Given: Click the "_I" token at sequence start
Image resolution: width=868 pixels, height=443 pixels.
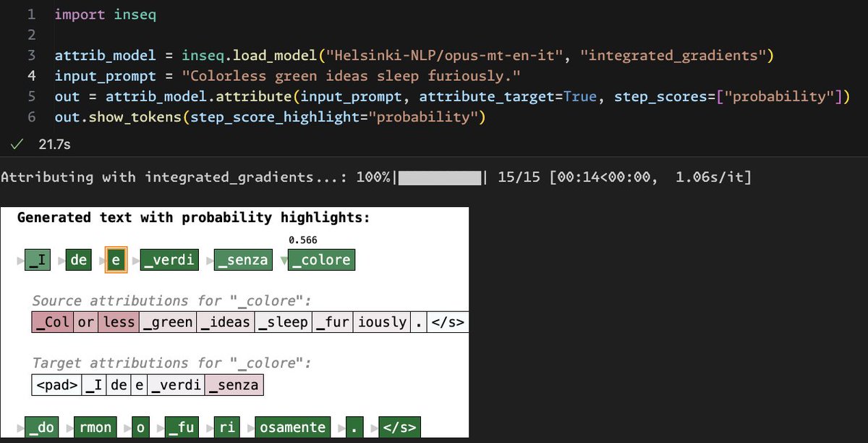Looking at the screenshot, I should (37, 259).
